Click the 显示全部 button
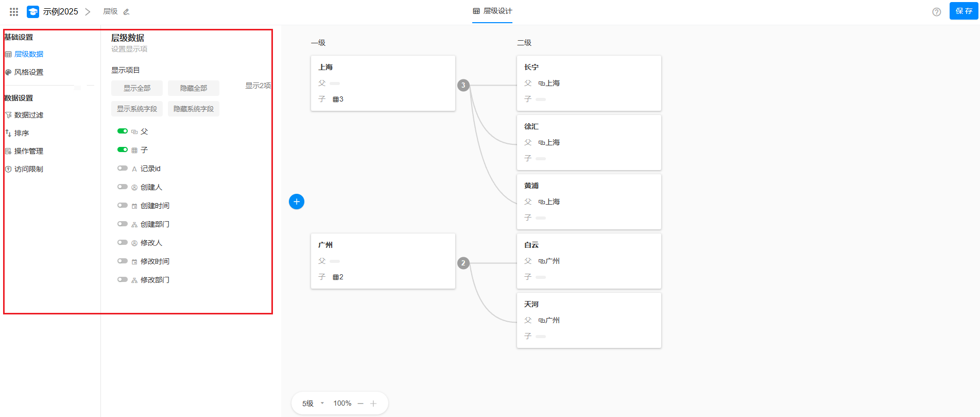Viewport: 980px width, 417px height. click(137, 88)
